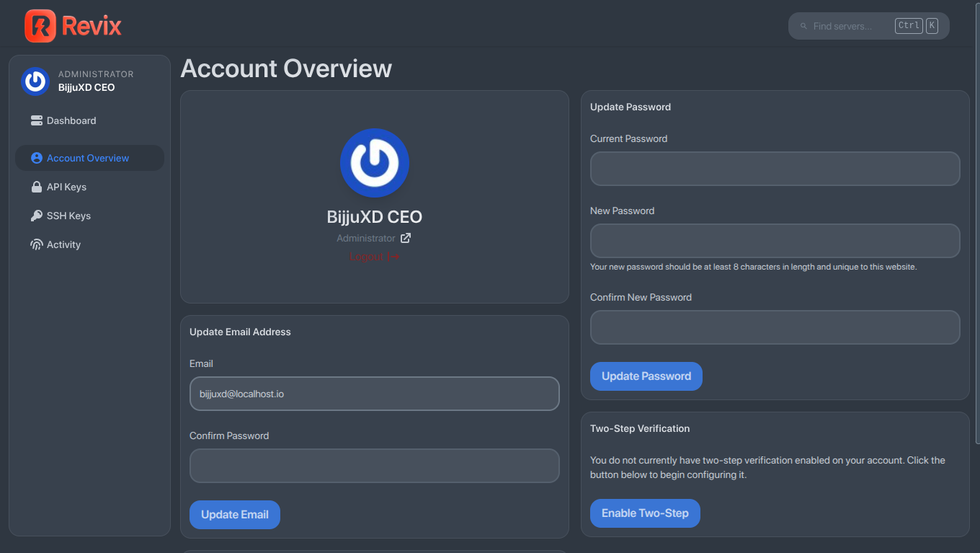The width and height of the screenshot is (980, 553).
Task: Click the API Keys lock icon
Action: [37, 187]
